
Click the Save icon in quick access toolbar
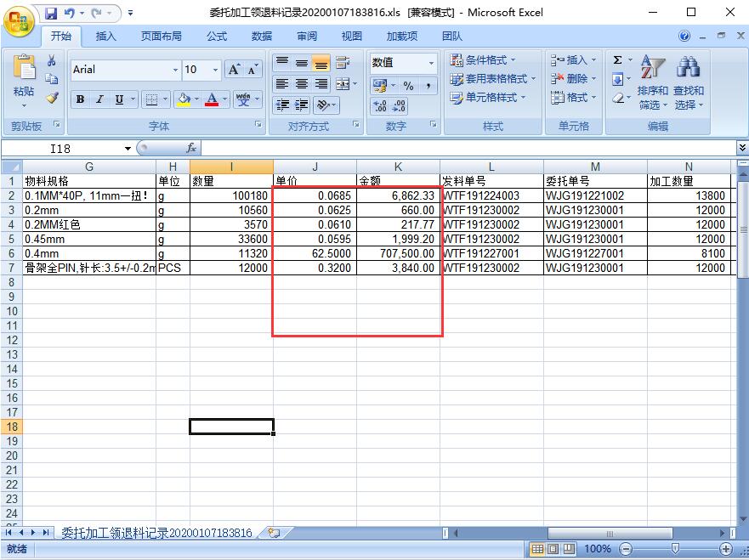[51, 13]
